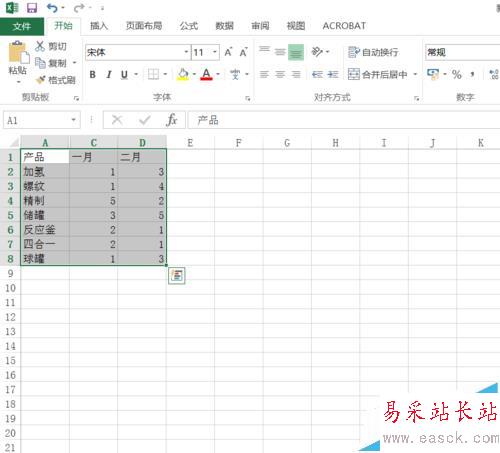
Task: Switch to the Review (审阅) tab
Action: (x=260, y=26)
